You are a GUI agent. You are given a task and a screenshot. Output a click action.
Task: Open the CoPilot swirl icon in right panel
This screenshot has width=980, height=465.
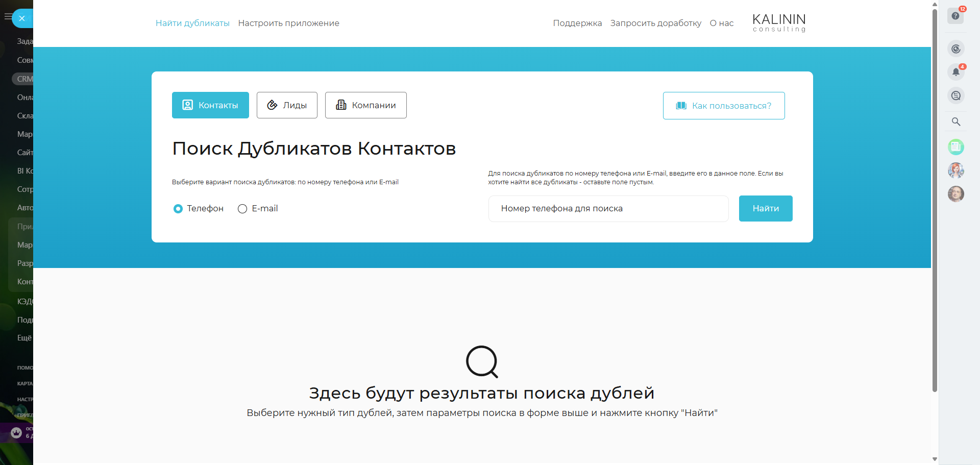click(x=956, y=49)
